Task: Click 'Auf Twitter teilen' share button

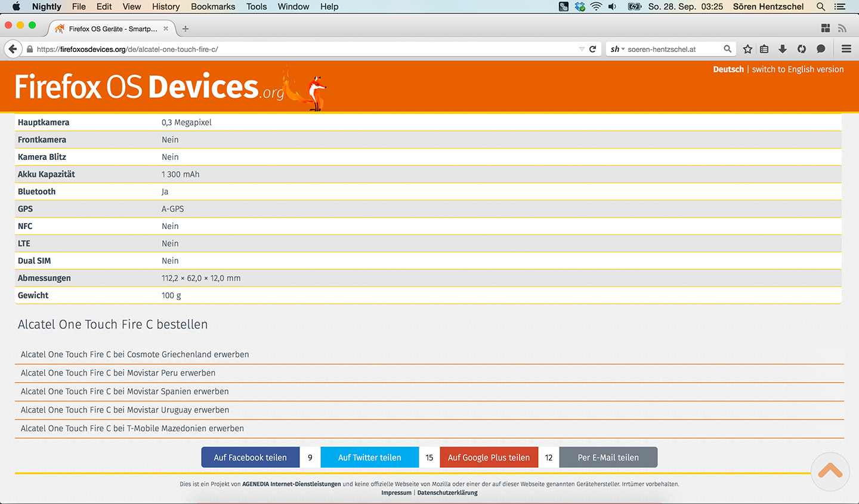Action: (x=369, y=457)
